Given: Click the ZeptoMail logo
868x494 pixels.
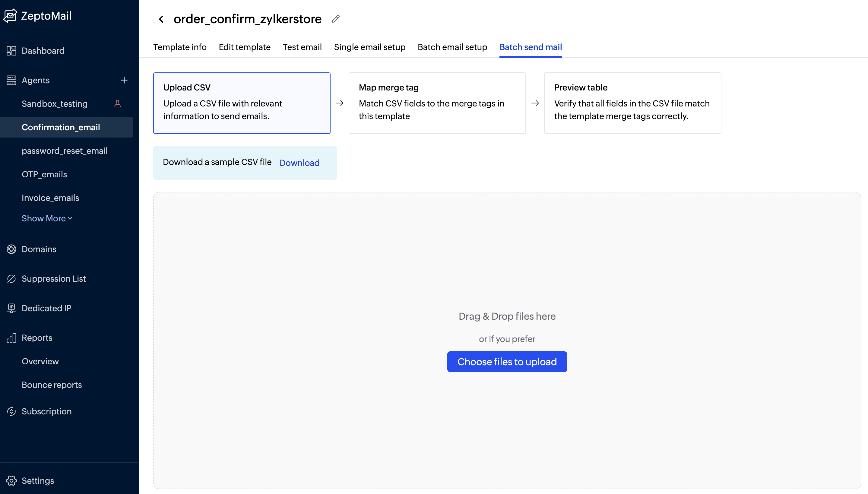Looking at the screenshot, I should [38, 15].
